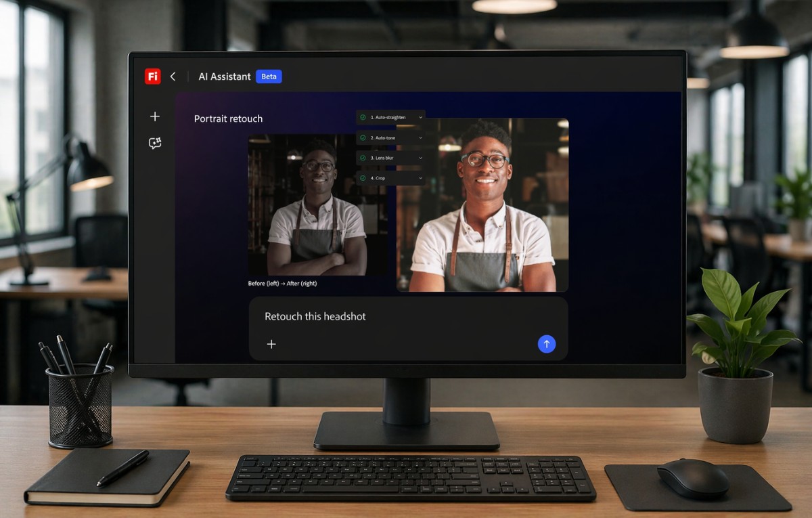Screen dimensions: 812x518
Task: Expand the Lens blur step dropdown
Action: tap(420, 158)
